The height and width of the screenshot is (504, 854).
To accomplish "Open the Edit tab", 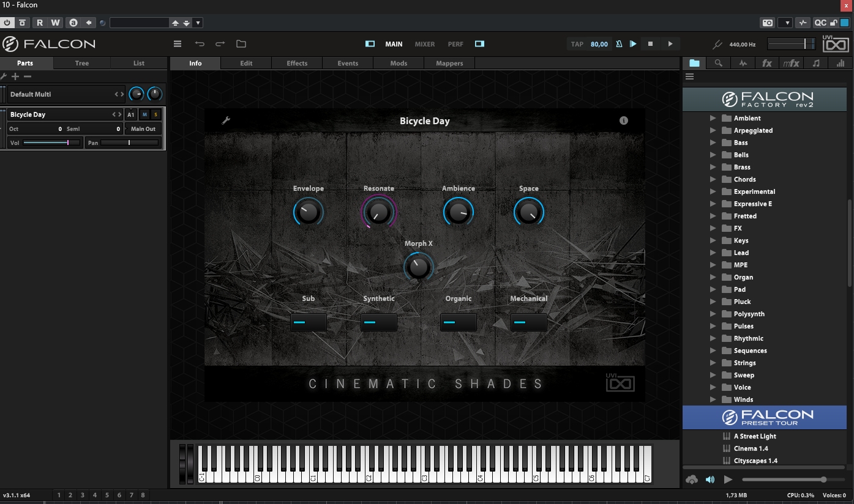I will pyautogui.click(x=246, y=63).
